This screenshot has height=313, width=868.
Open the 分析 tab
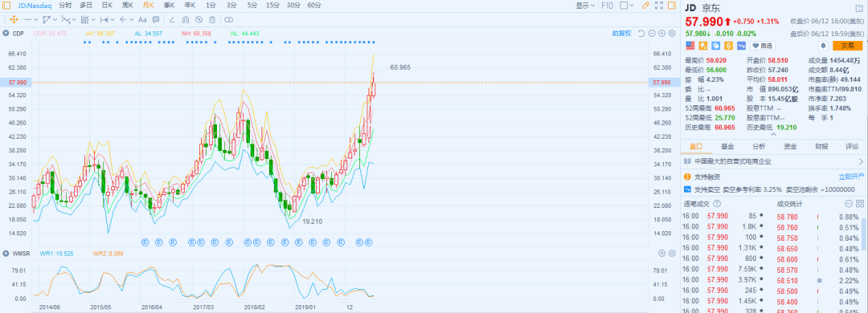click(x=759, y=147)
